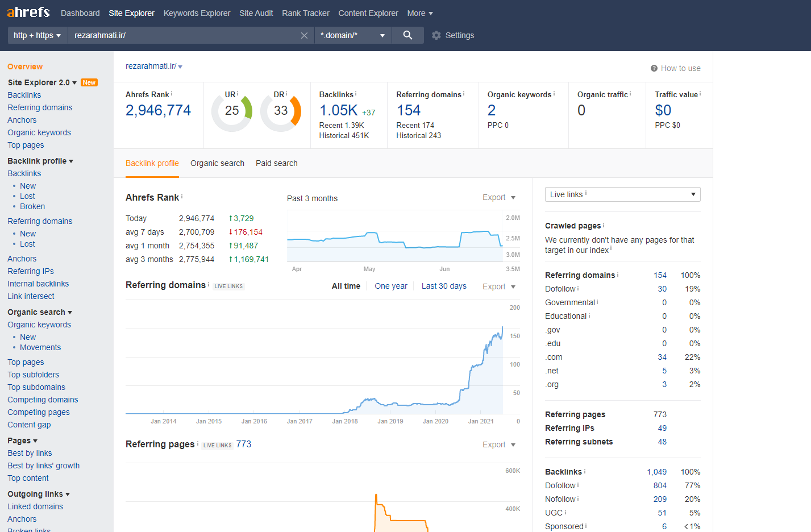Viewport: 811px width, 532px height.
Task: Click the info icon next to Governmental
Action: click(597, 302)
